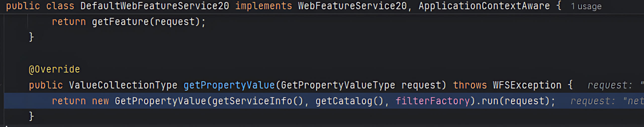644x127 pixels.
Task: Click the pink filterFactory field
Action: (x=432, y=101)
